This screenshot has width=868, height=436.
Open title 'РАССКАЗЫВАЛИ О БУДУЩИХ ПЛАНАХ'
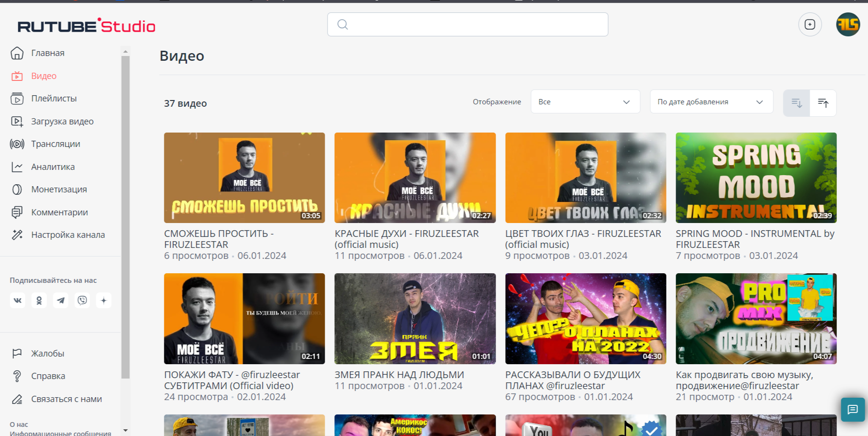573,380
